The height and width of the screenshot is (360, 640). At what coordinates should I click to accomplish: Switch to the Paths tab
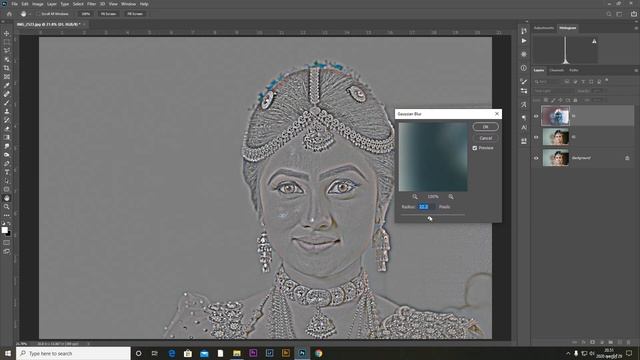coord(574,71)
